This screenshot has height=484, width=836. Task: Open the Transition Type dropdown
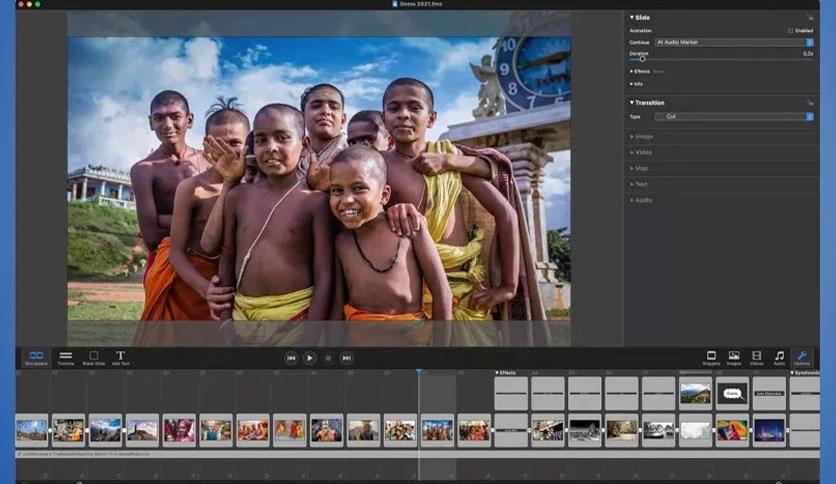pyautogui.click(x=734, y=116)
